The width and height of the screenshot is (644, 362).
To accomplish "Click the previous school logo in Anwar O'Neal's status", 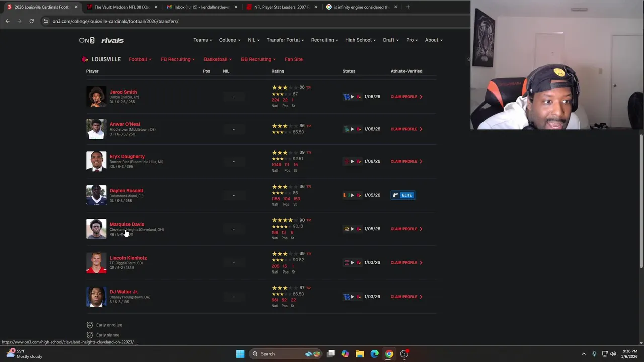I will click(x=346, y=129).
